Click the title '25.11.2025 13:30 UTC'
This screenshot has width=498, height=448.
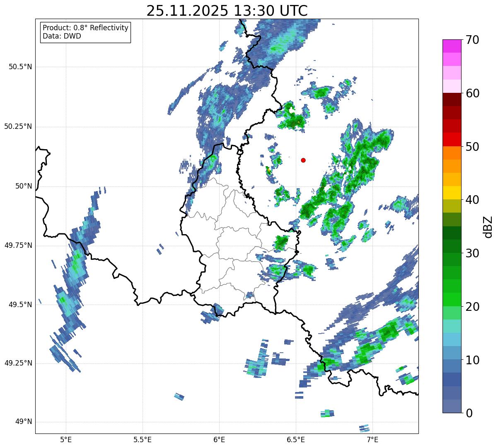click(x=227, y=11)
